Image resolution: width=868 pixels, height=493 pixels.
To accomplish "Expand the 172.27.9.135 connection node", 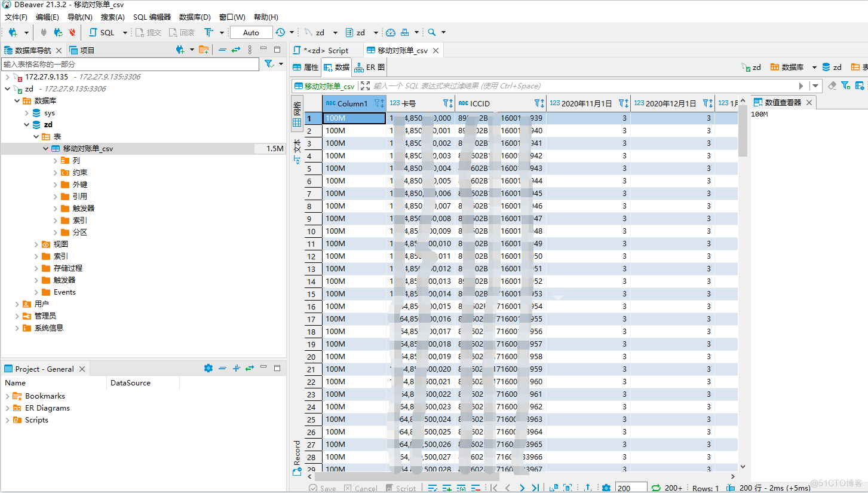I will pos(7,76).
